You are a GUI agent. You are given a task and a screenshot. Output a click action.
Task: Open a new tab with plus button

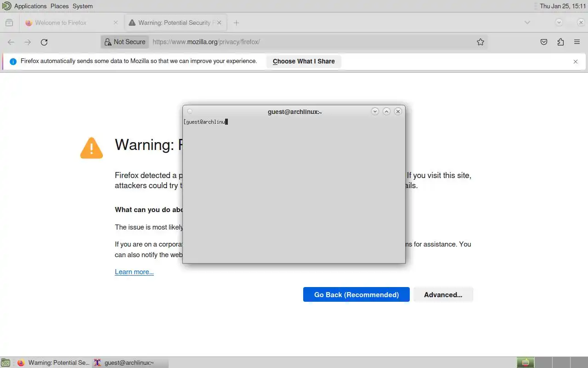(x=236, y=23)
